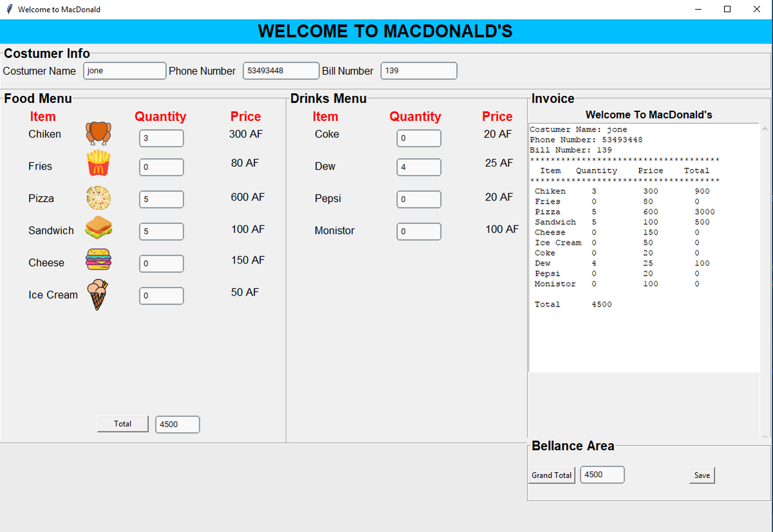Click the "WELCOME TO MACDONALD'S" banner title
773x532 pixels.
(x=385, y=32)
